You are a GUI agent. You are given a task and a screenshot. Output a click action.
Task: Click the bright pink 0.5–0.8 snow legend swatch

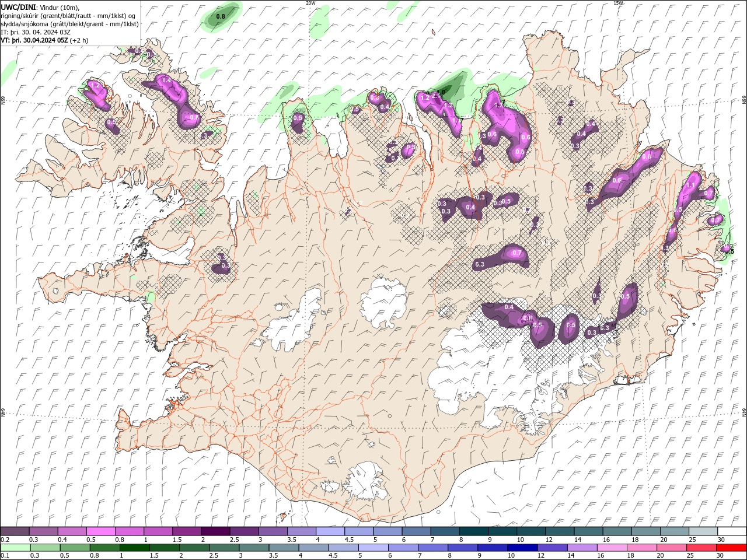[100, 531]
